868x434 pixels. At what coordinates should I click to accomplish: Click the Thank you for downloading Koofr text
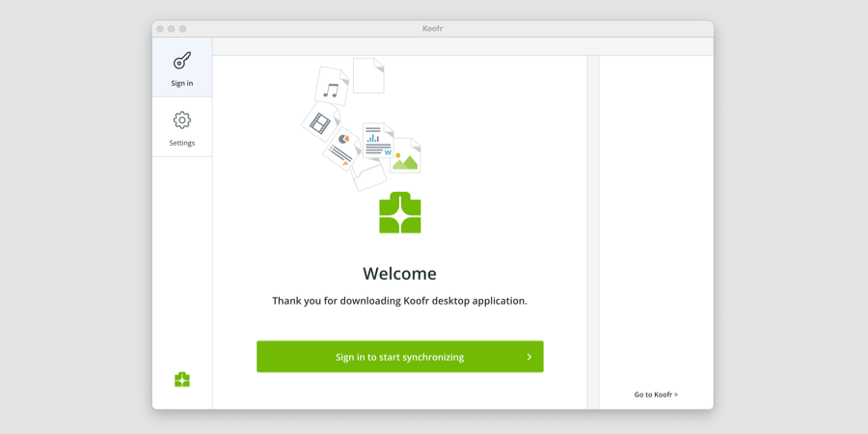(399, 302)
